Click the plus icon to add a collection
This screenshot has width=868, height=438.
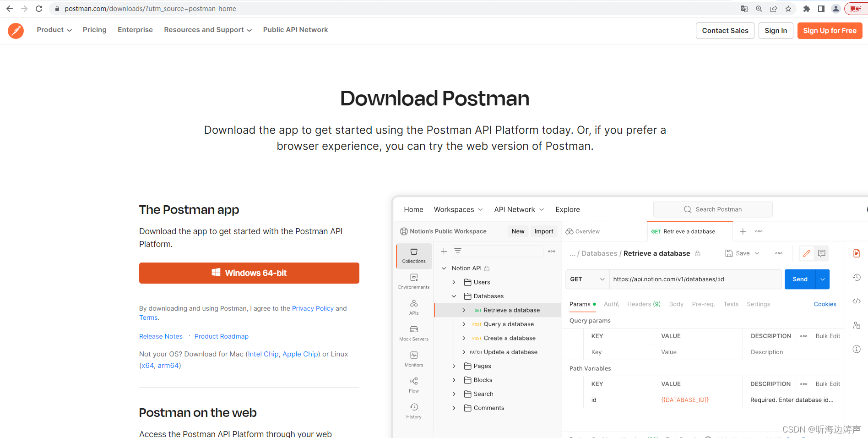[444, 252]
